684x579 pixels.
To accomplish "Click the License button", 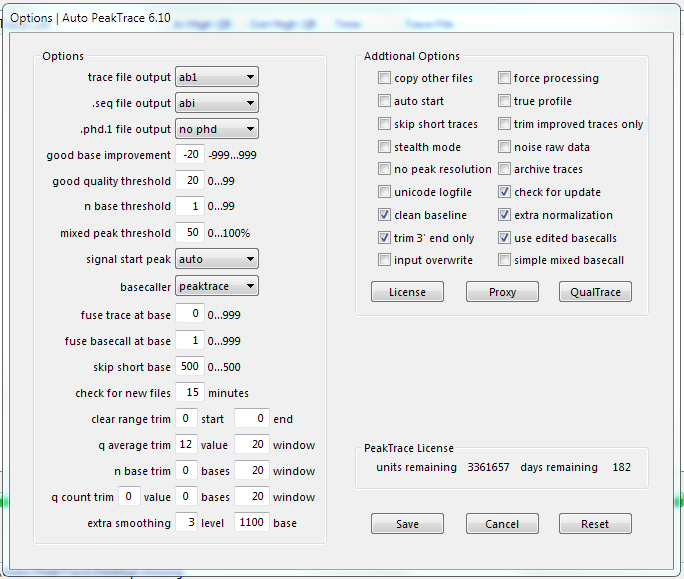I will (407, 291).
